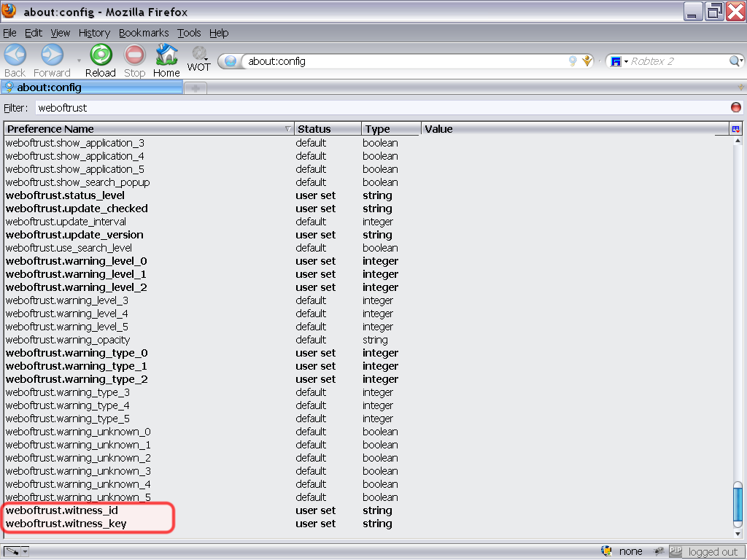Image resolution: width=747 pixels, height=560 pixels.
Task: Select the weboftrust.status_level row
Action: pos(368,195)
